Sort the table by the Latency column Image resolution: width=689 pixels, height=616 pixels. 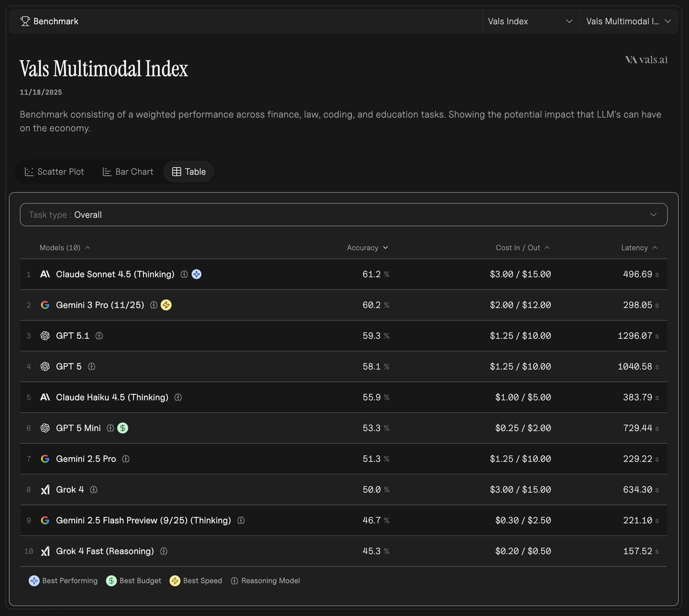pyautogui.click(x=639, y=247)
